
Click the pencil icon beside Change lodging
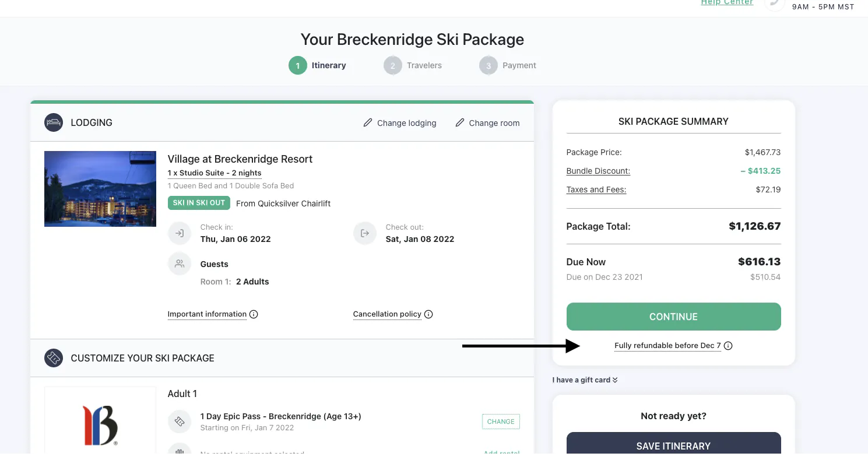(x=368, y=123)
